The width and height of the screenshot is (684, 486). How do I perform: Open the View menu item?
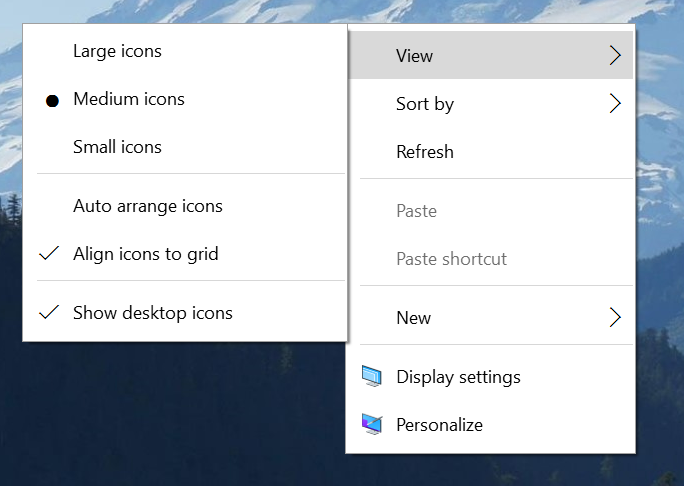(x=415, y=56)
